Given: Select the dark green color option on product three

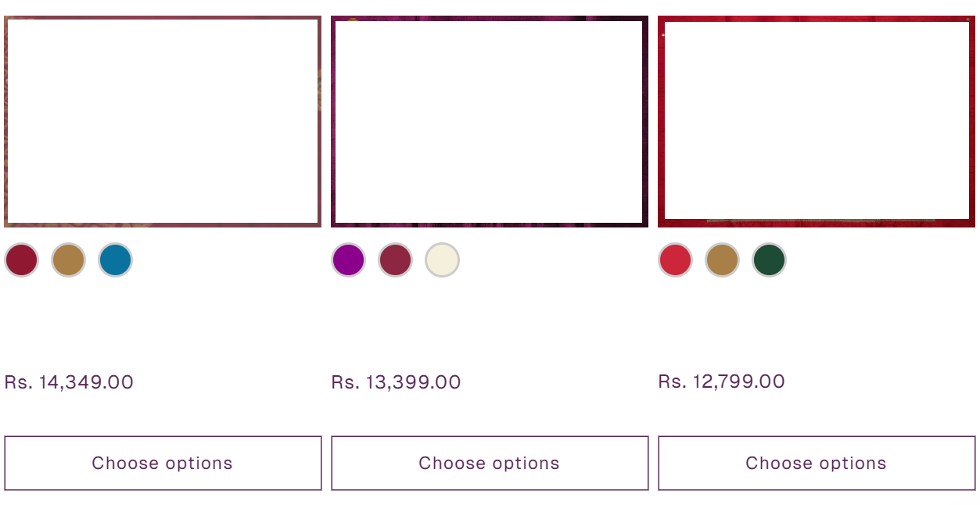Looking at the screenshot, I should click(x=768, y=260).
